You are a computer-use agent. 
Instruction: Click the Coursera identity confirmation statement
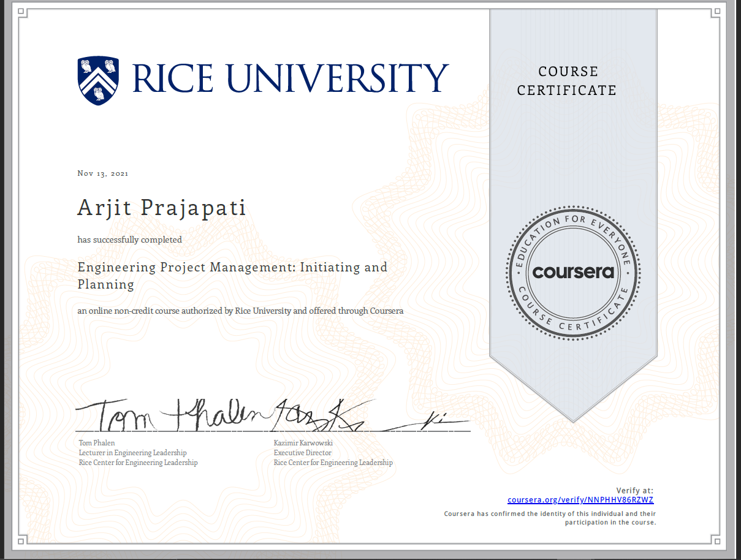point(550,518)
